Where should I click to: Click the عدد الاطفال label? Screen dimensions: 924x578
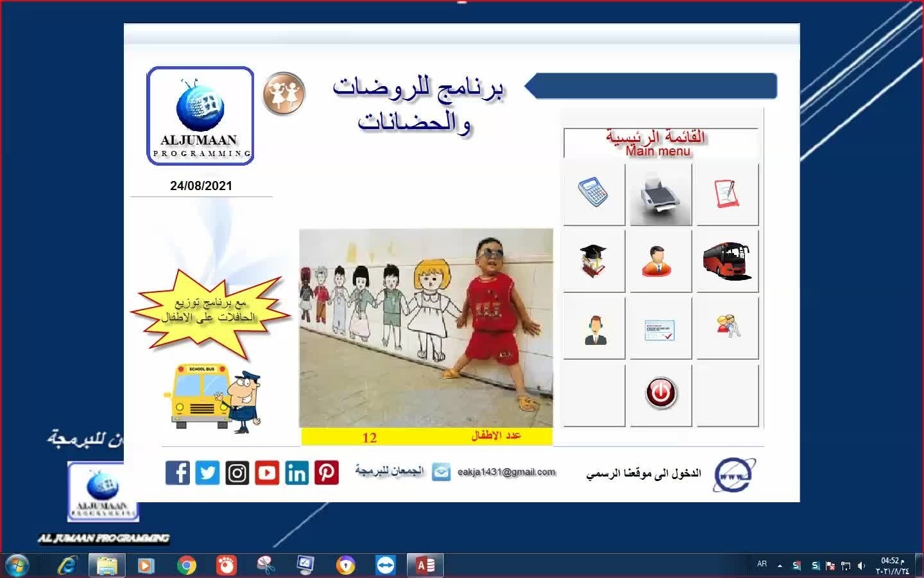point(496,436)
